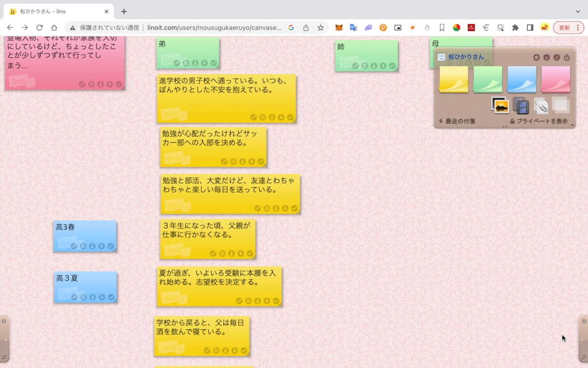
Task: Click the calendar due-date icon on the 姉 sticky
Action: coord(364,66)
